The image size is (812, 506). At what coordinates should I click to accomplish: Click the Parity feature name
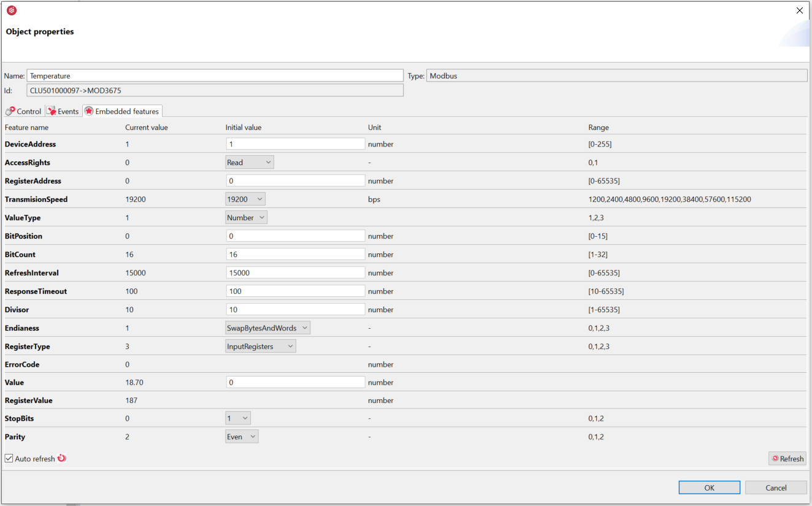tap(15, 437)
